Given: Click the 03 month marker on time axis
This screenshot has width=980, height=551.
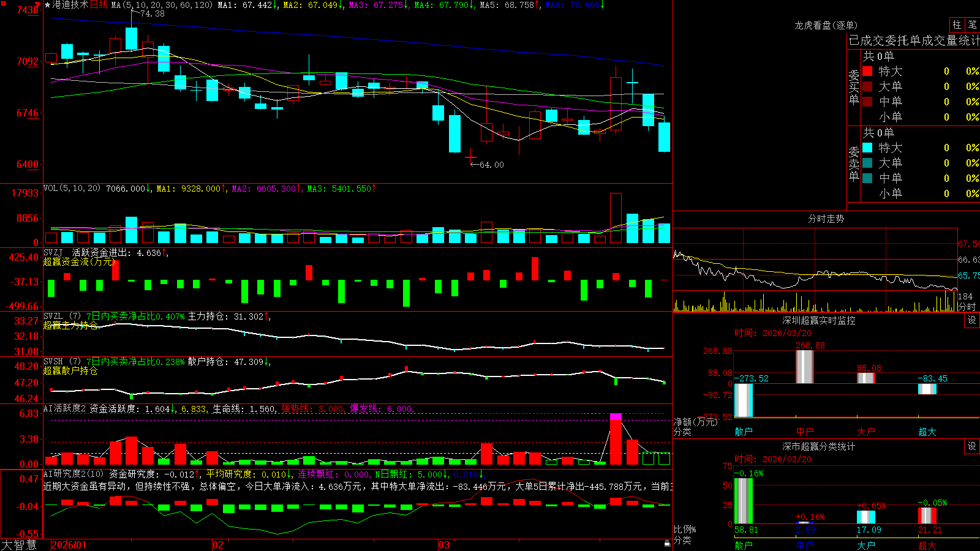Looking at the screenshot, I should click(x=444, y=545).
